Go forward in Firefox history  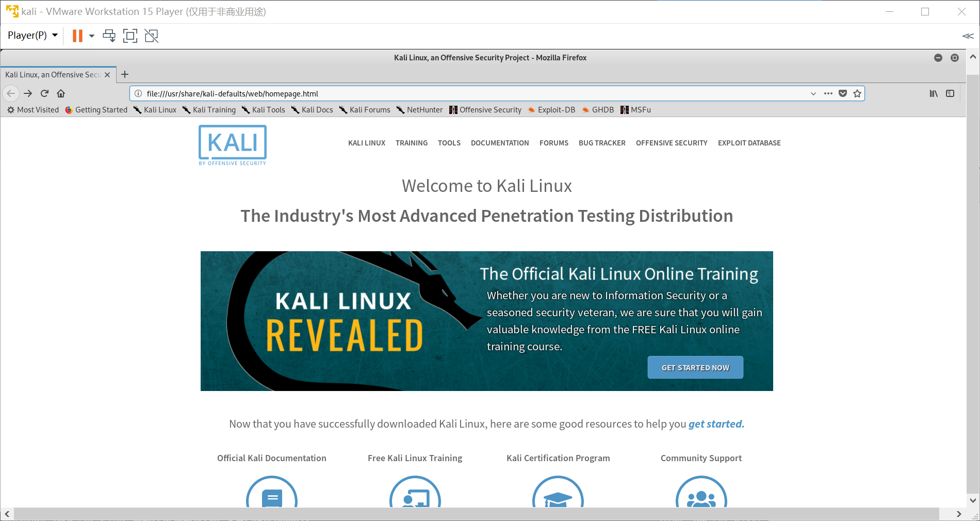(28, 93)
